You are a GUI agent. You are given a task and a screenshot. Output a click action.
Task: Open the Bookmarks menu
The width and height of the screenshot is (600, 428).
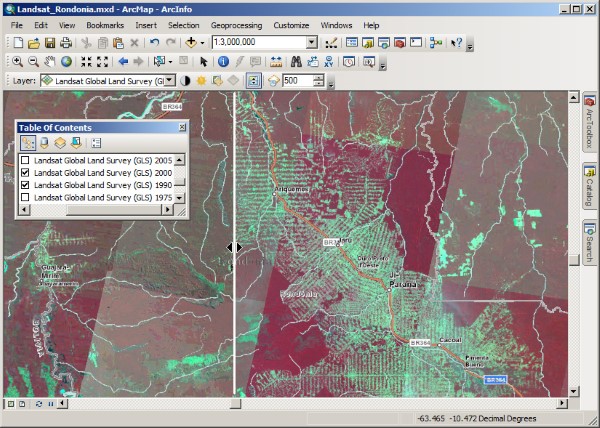(x=105, y=25)
